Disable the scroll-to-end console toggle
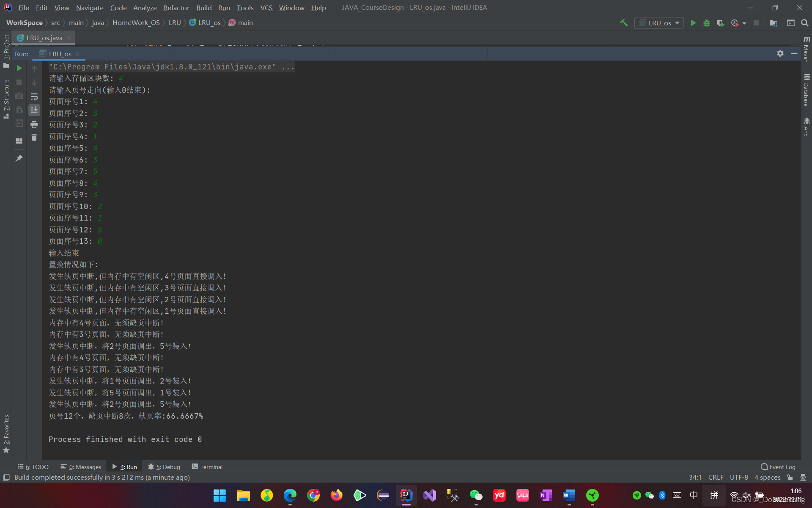 coord(34,110)
